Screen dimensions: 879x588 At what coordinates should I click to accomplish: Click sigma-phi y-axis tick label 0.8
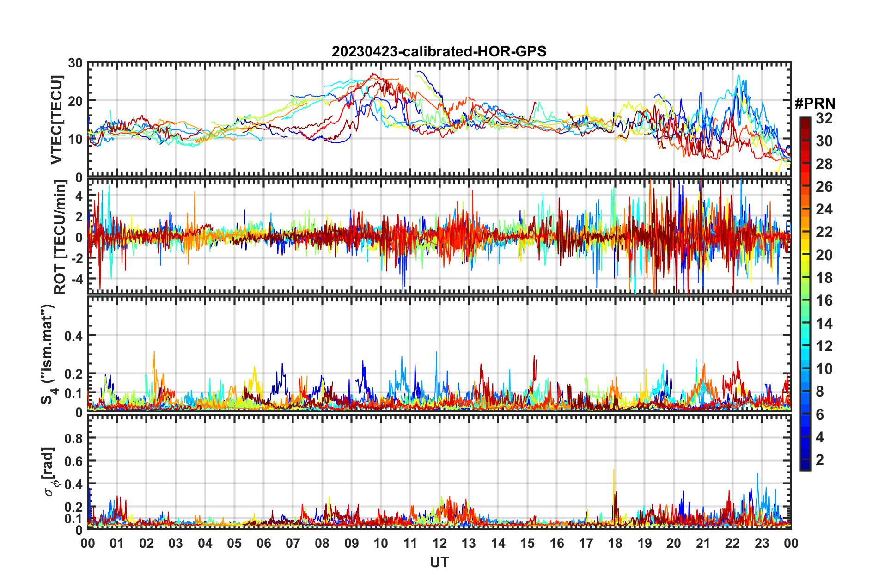(73, 438)
